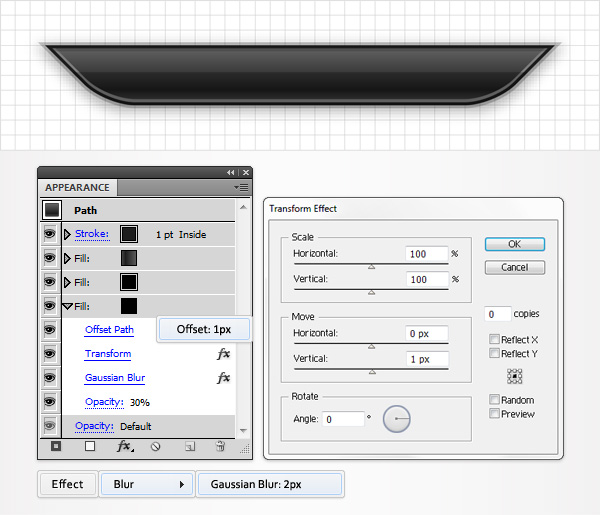Collapse the expanded third Fill triangle

(67, 306)
